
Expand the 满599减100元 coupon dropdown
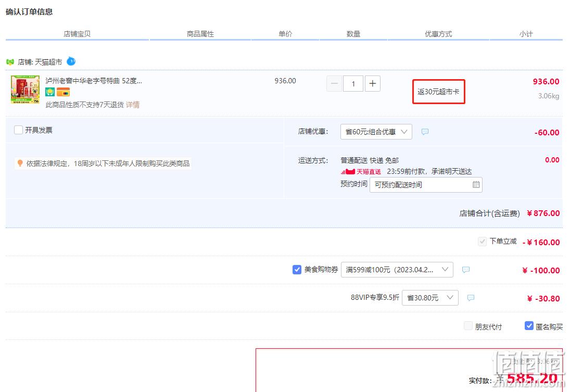[x=397, y=270]
